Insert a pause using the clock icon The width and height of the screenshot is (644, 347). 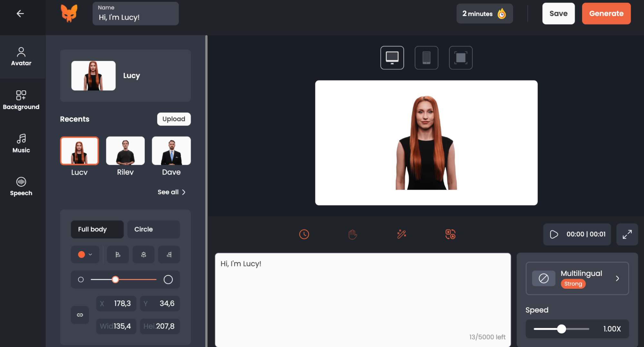tap(304, 234)
